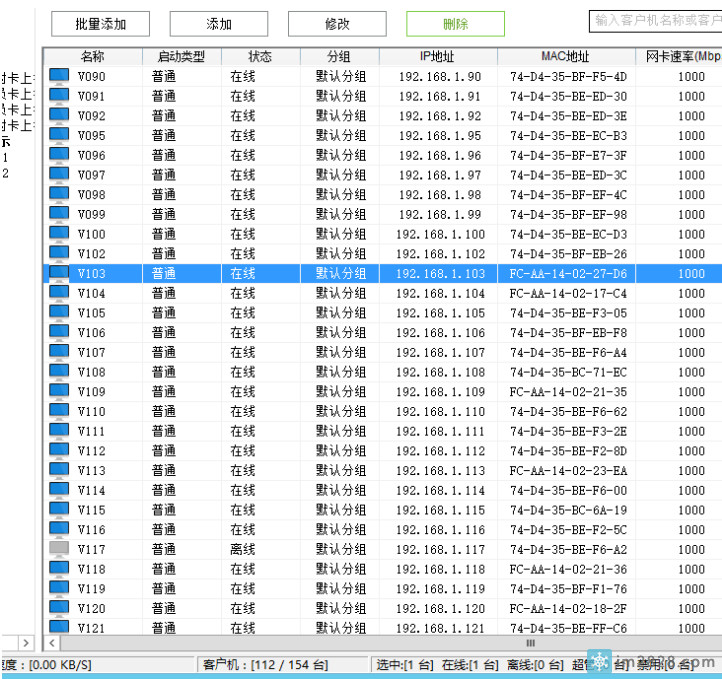Click the horizontal scrollbar thumb under the table
Screen dimensions: 722x679
pos(530,643)
